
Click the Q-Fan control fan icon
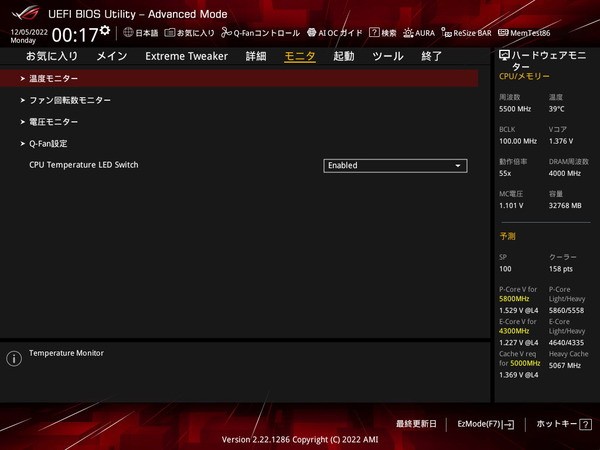[x=226, y=33]
